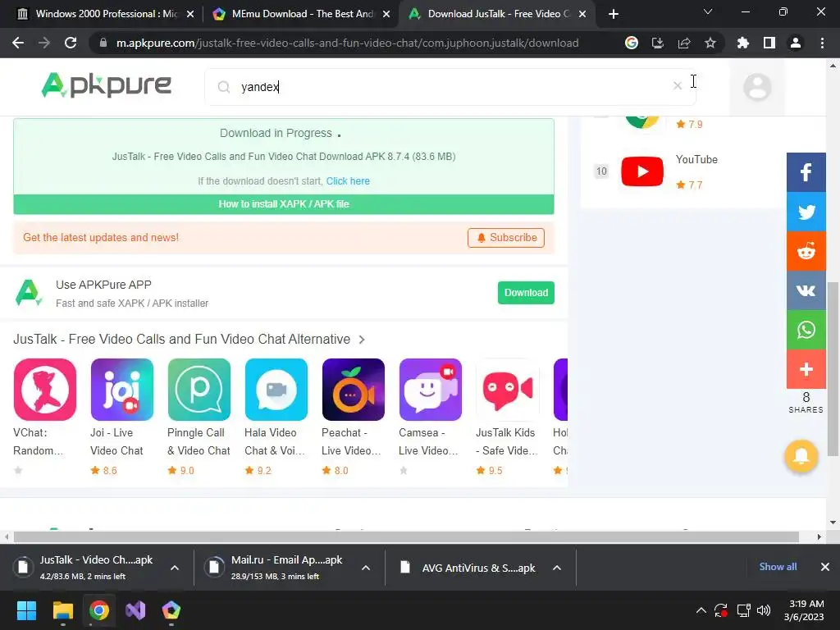840x630 pixels.
Task: Open more share options plus button
Action: (x=806, y=370)
